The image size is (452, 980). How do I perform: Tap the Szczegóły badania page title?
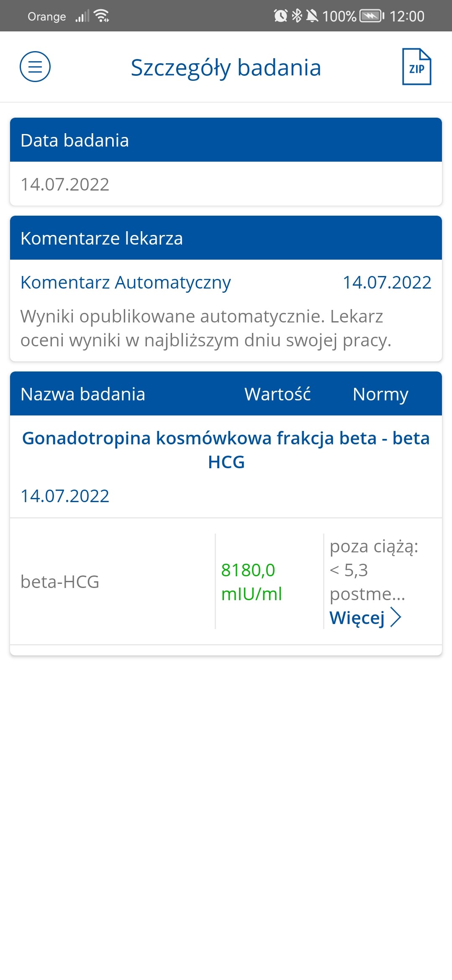click(226, 67)
